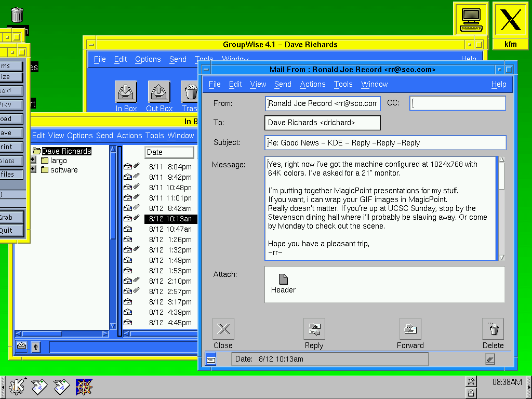Open the KDE K menu launcher
Viewport: 532px width, 399px height.
click(x=17, y=387)
